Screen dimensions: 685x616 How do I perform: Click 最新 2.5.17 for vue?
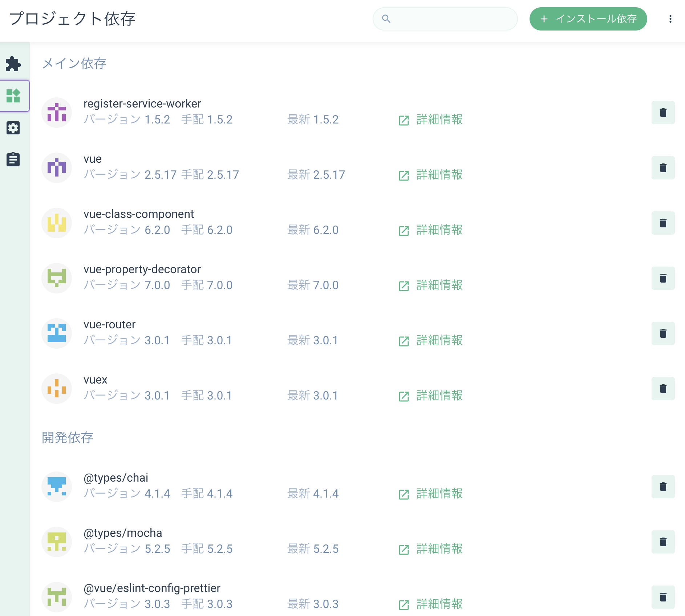pyautogui.click(x=316, y=175)
